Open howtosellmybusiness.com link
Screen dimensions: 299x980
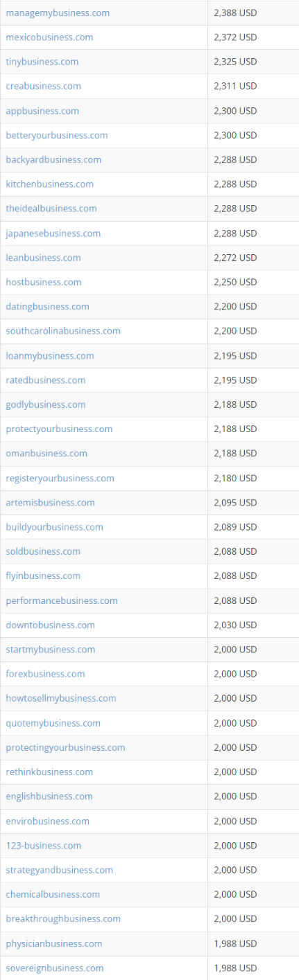coord(61,698)
